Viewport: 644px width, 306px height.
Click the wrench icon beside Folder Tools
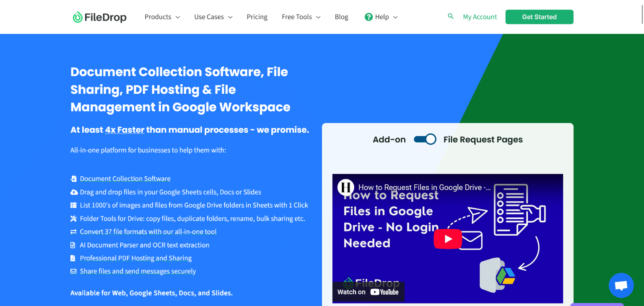[x=74, y=218]
